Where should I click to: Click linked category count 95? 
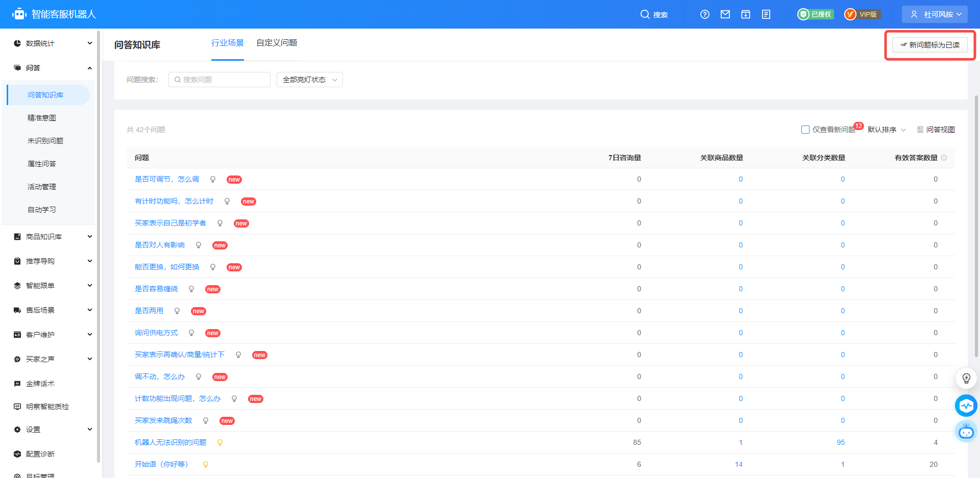tap(841, 442)
